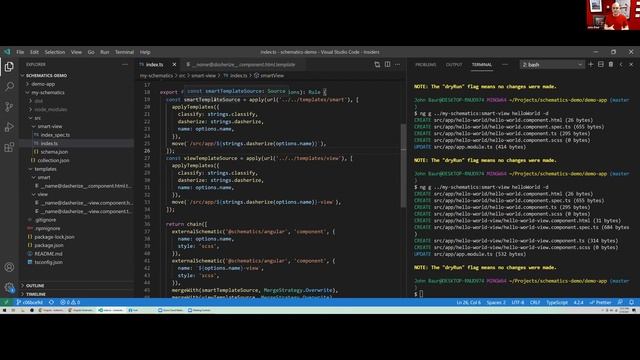Open README.md in the file tree
Viewport: 640px width, 360px height.
click(48, 254)
